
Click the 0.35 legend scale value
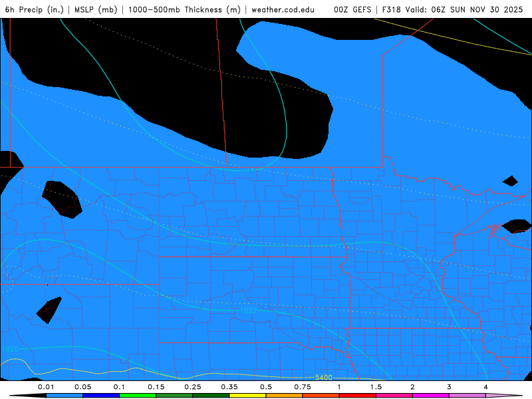pos(229,387)
